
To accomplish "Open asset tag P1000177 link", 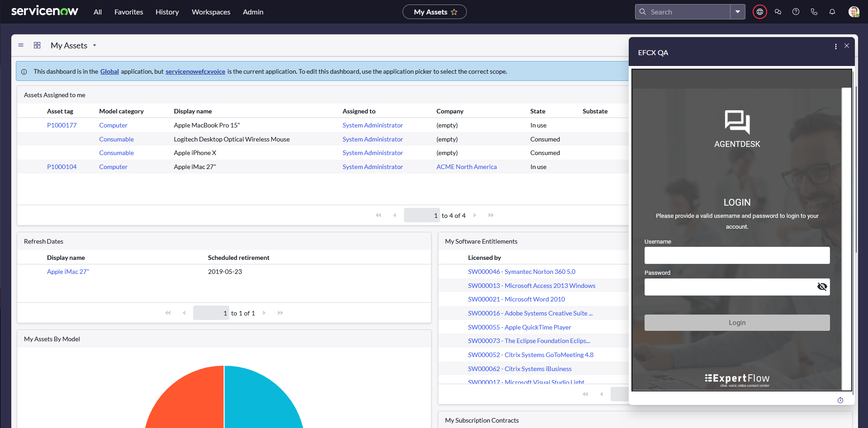I will pos(62,125).
